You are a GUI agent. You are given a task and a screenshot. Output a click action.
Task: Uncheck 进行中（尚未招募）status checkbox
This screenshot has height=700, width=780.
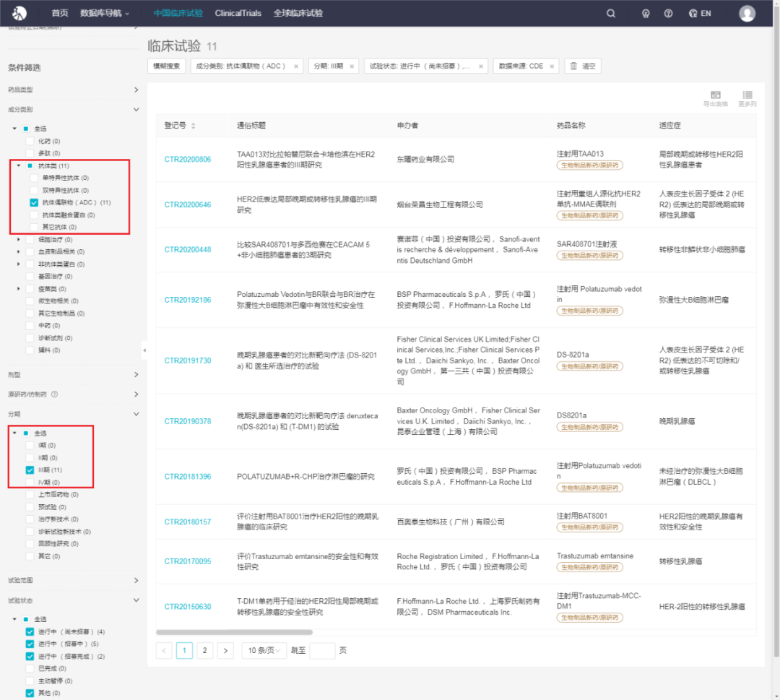[x=30, y=631]
